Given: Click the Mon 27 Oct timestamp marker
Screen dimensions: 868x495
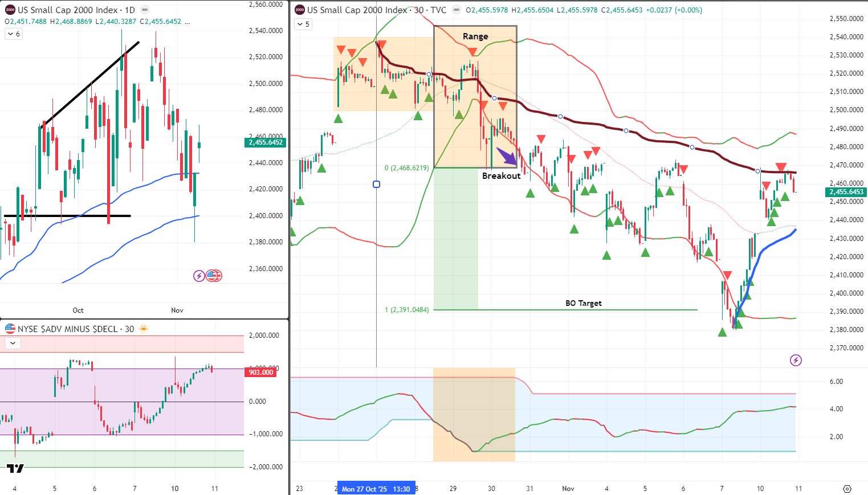Looking at the screenshot, I should [x=376, y=488].
